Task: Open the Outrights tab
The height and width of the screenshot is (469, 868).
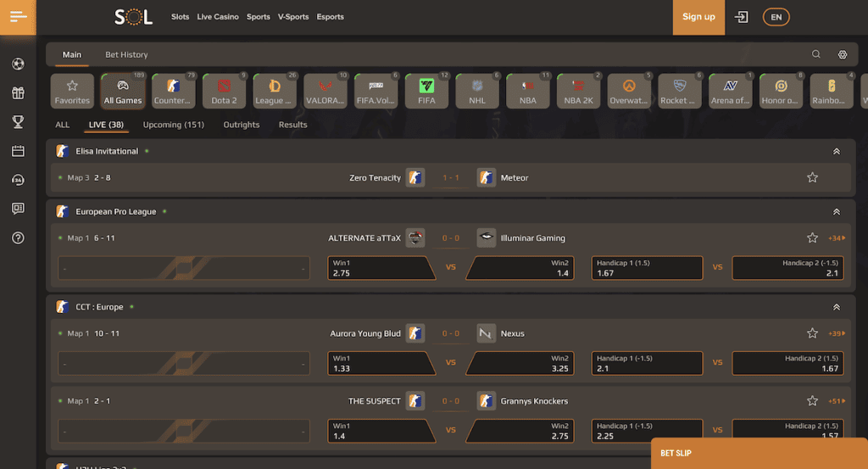Action: point(242,125)
